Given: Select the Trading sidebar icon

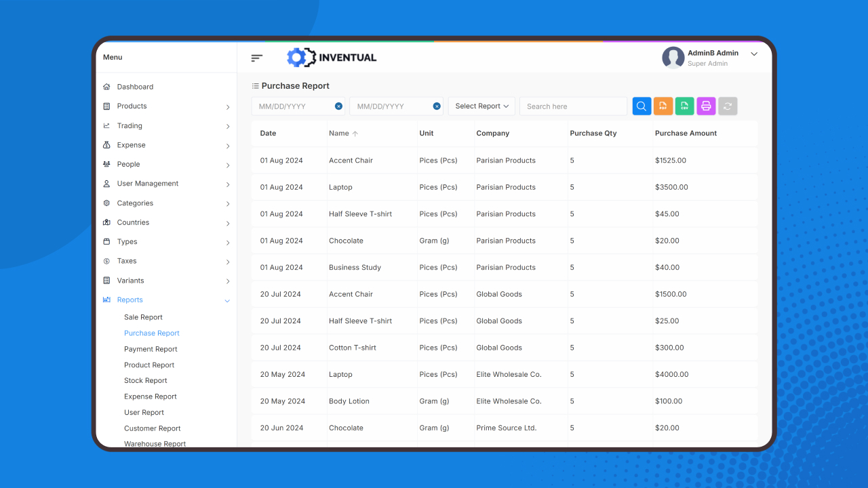Looking at the screenshot, I should click(106, 125).
